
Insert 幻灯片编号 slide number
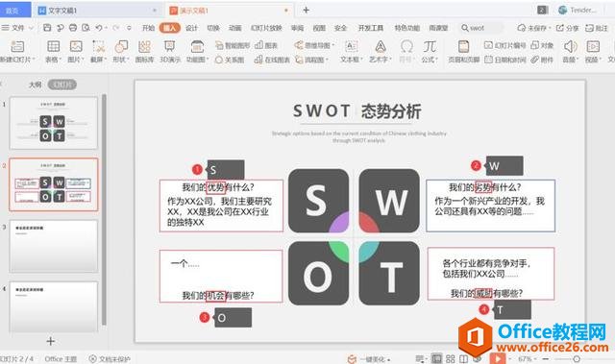pyautogui.click(x=504, y=45)
